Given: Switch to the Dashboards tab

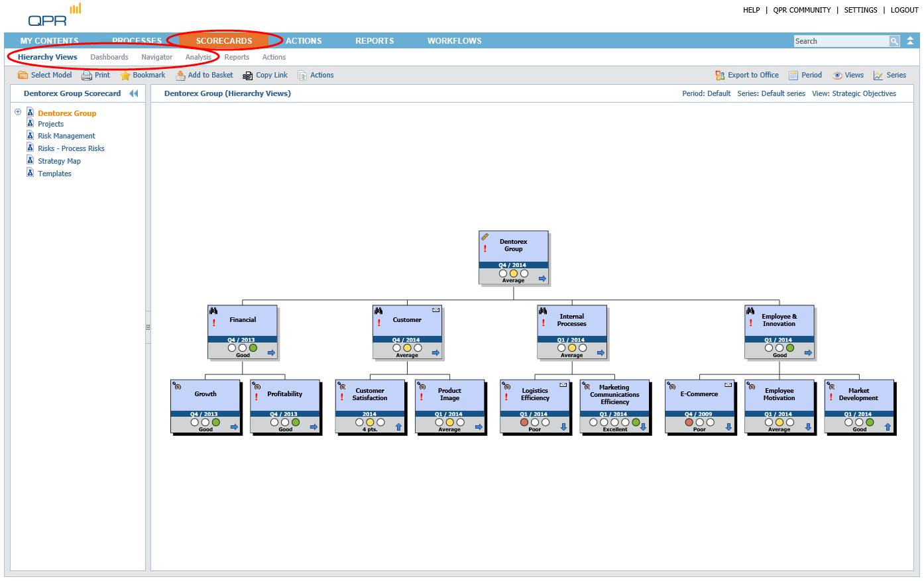Looking at the screenshot, I should click(x=109, y=57).
